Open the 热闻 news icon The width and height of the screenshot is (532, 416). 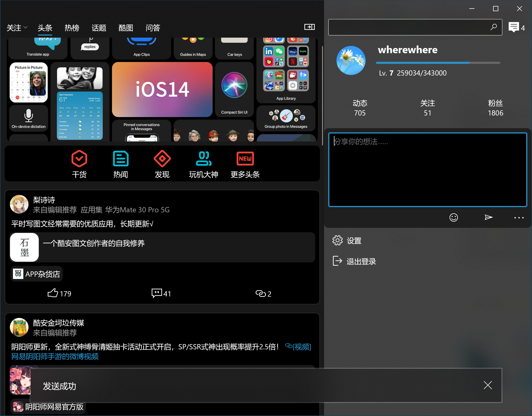pyautogui.click(x=121, y=159)
